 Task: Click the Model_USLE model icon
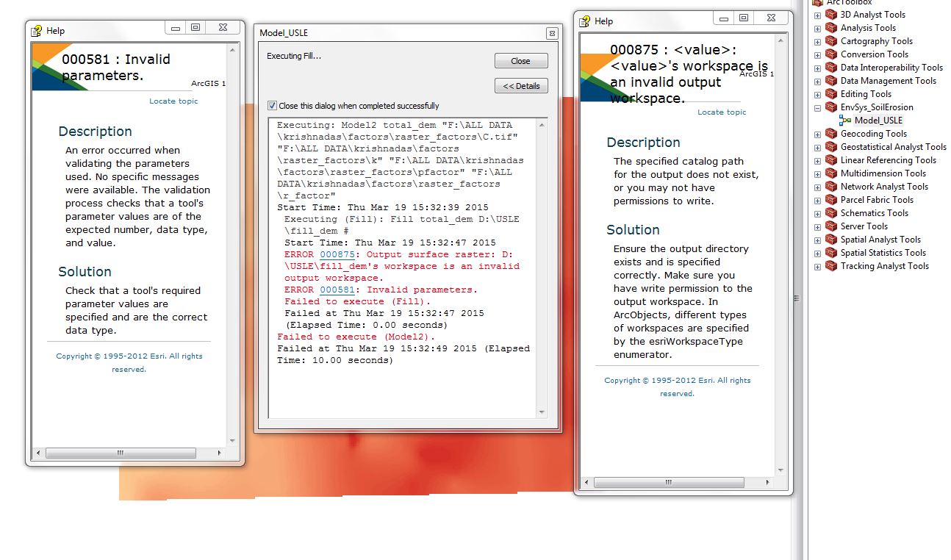click(x=845, y=121)
